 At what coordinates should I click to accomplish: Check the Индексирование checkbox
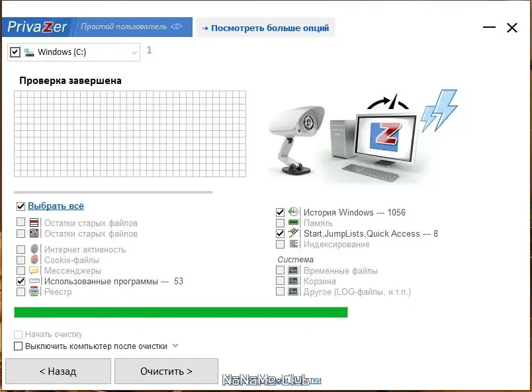click(280, 244)
